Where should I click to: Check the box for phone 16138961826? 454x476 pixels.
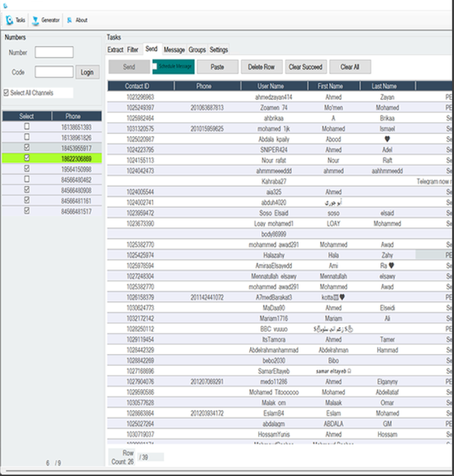click(27, 137)
